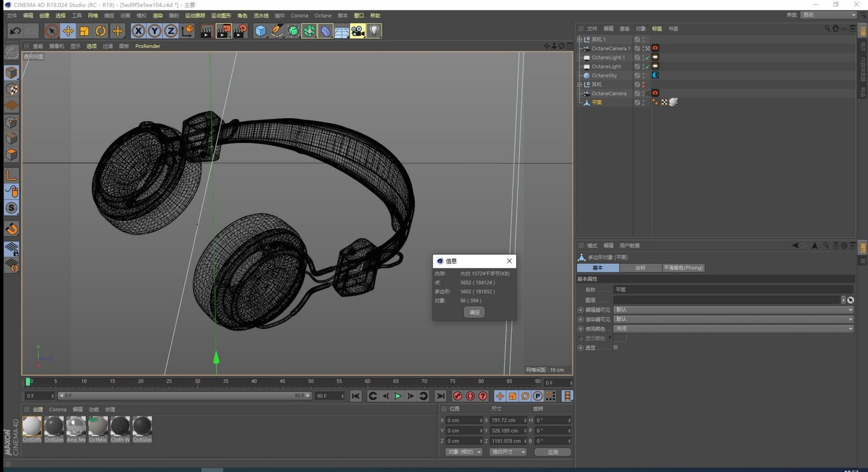Click the 确定 button in info dialog
The height and width of the screenshot is (472, 868).
[474, 312]
